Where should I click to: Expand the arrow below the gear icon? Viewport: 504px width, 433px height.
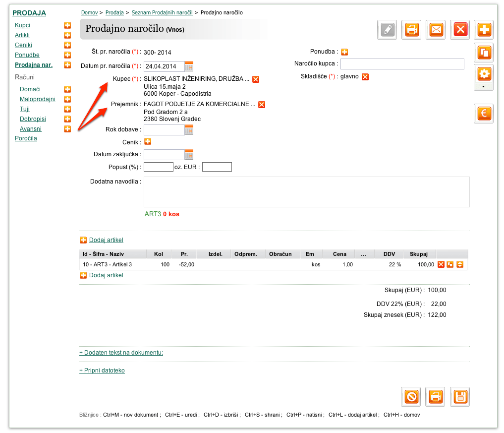coord(483,87)
